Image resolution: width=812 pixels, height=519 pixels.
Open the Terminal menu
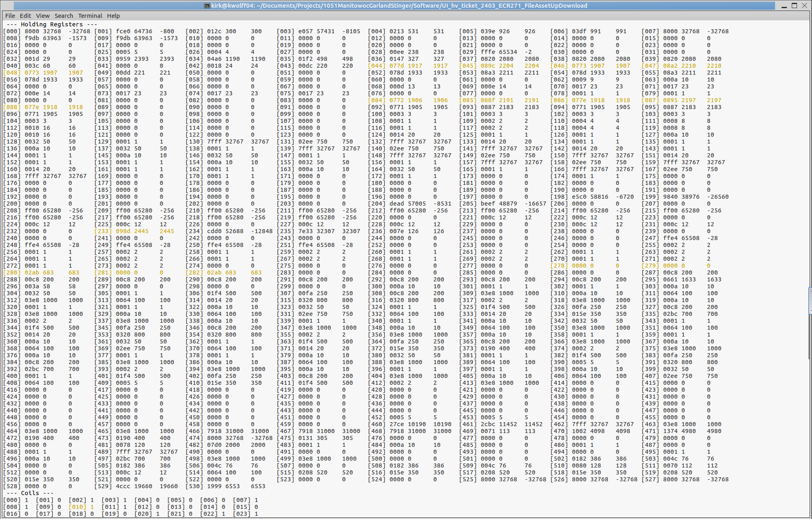(90, 16)
